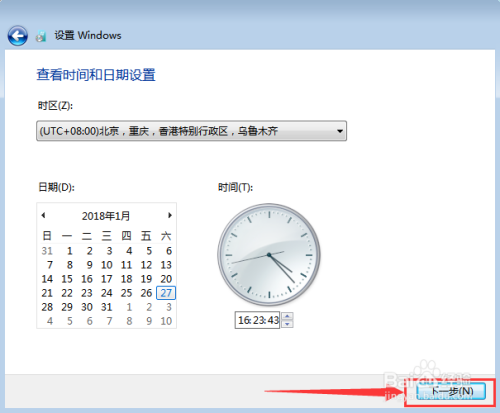Select January 1 in the calendar
Image resolution: width=500 pixels, height=413 pixels.
click(69, 251)
